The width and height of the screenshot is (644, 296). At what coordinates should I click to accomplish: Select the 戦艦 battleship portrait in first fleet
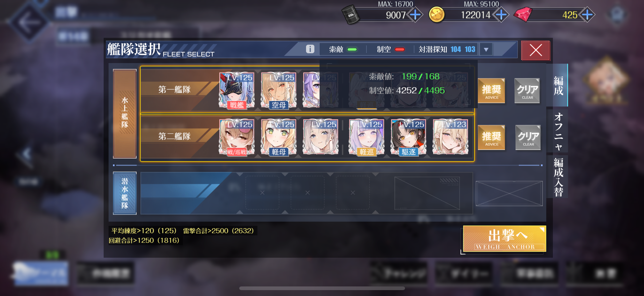pos(237,90)
